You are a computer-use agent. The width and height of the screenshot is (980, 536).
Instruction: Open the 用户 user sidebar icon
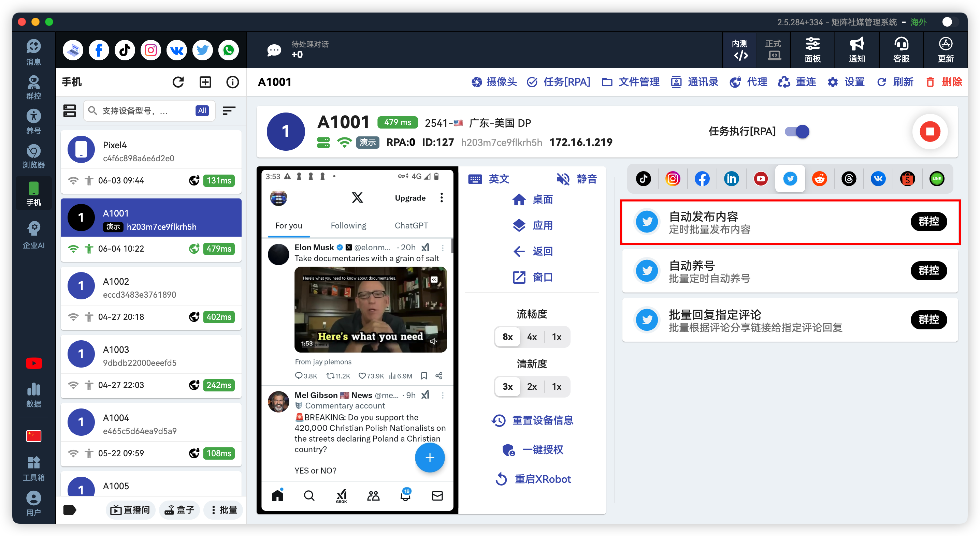(x=33, y=503)
